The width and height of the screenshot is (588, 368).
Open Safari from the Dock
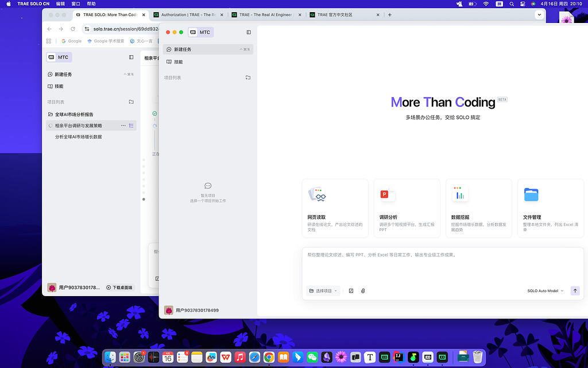point(254,356)
